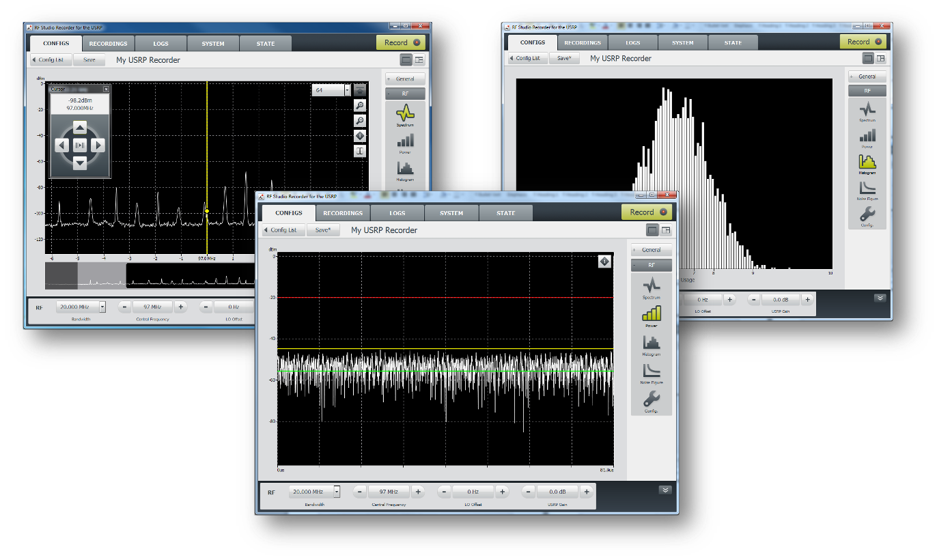Viewport: 937px width, 560px height.
Task: Open RECORDINGS tab in the spectrum window
Action: pyautogui.click(x=108, y=44)
